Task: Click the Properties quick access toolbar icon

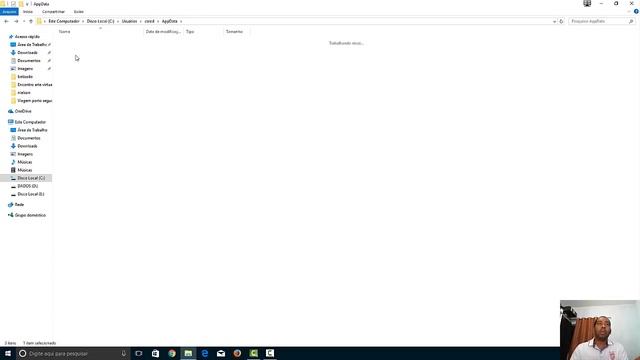Action: (x=13, y=4)
